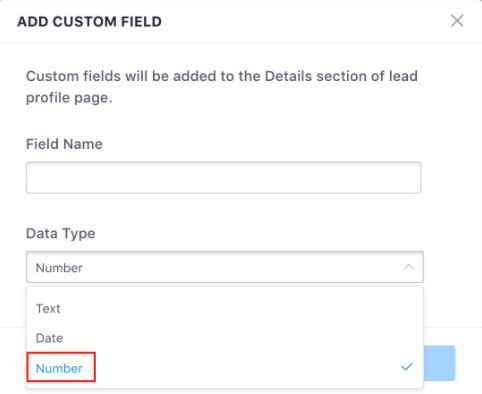Click the empty header bar area
The image size is (482, 394).
click(300, 22)
